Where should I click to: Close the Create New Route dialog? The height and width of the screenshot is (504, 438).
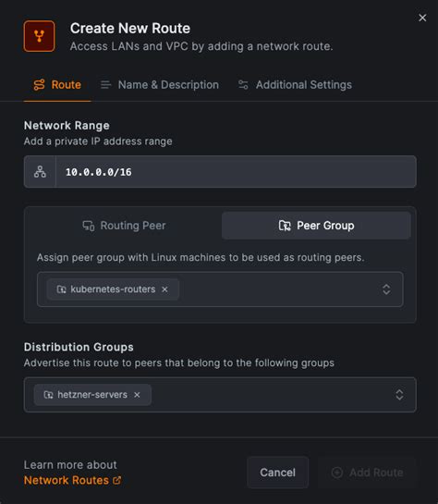point(422,18)
